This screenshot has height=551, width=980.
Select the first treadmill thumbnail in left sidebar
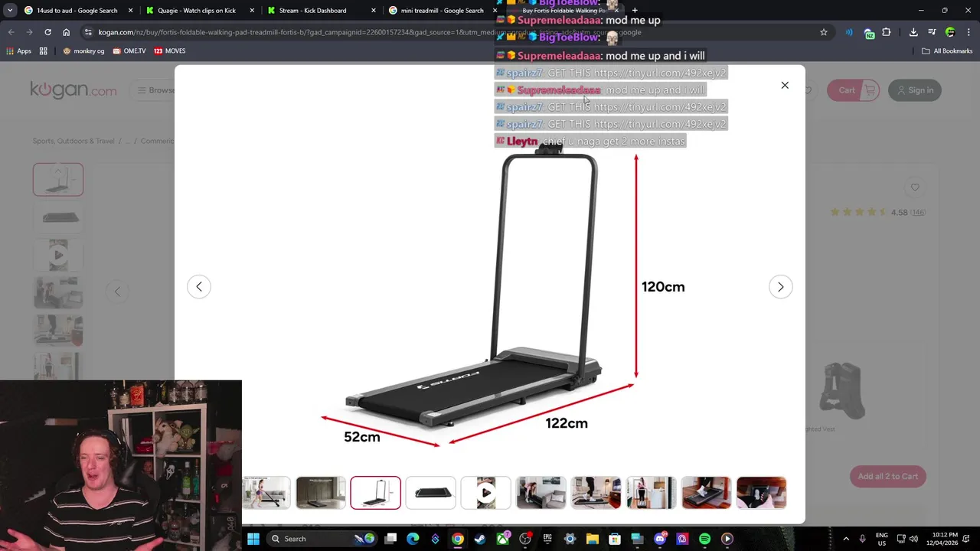[58, 180]
